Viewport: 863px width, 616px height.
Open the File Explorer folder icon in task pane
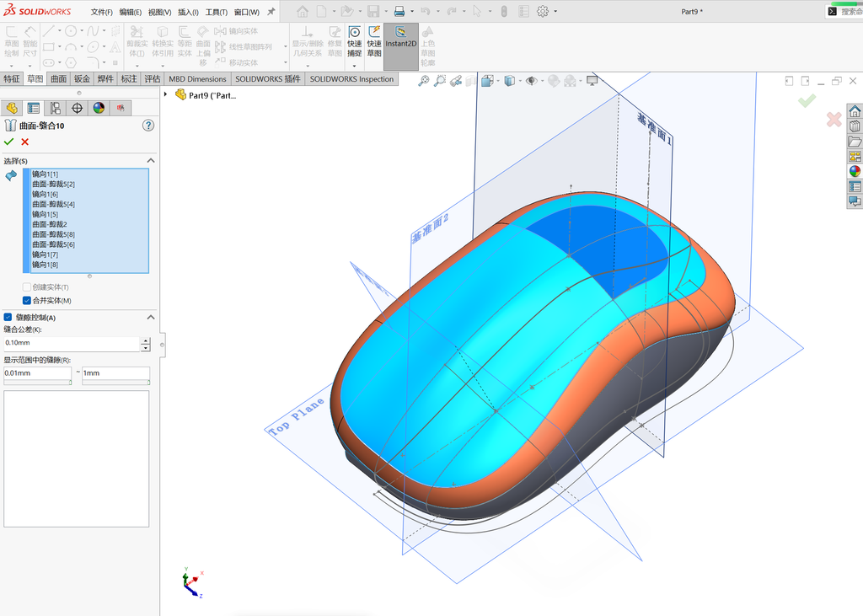click(x=855, y=142)
